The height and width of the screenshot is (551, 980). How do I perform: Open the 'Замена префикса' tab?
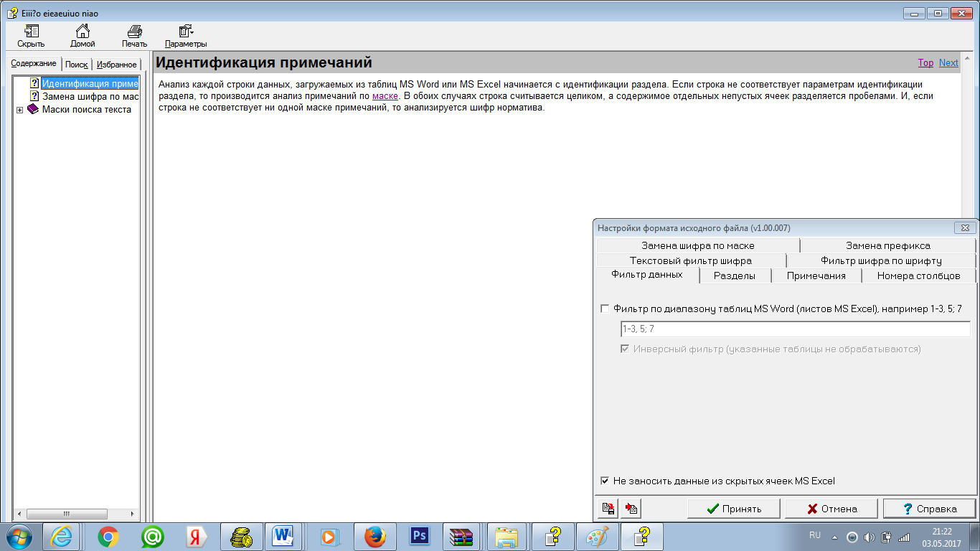pos(888,245)
